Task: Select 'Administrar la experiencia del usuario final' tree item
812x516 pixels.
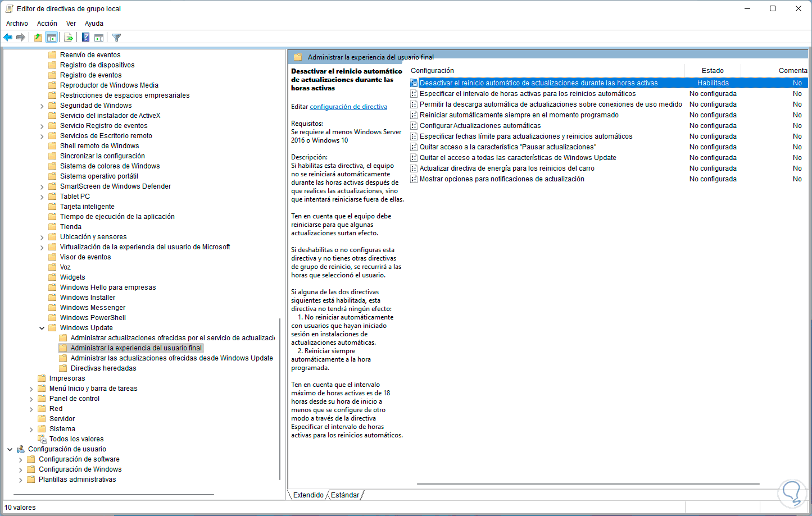Action: tap(136, 348)
